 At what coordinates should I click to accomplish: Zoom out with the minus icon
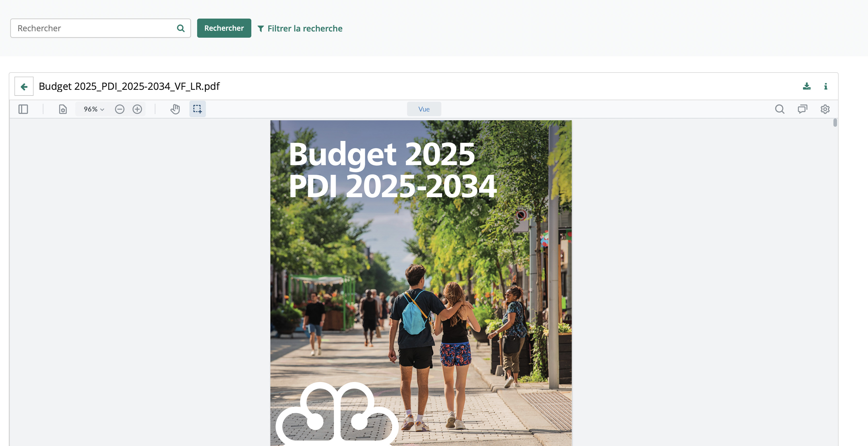click(120, 109)
